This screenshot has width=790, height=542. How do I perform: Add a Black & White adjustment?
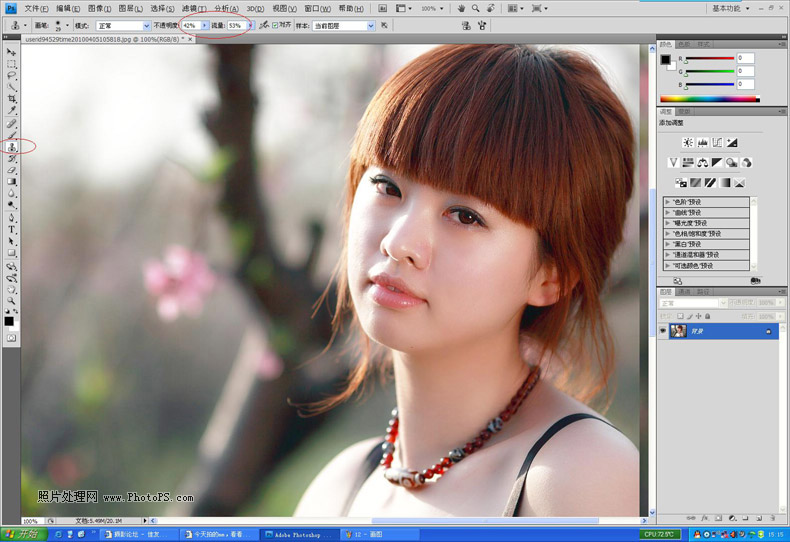click(717, 162)
